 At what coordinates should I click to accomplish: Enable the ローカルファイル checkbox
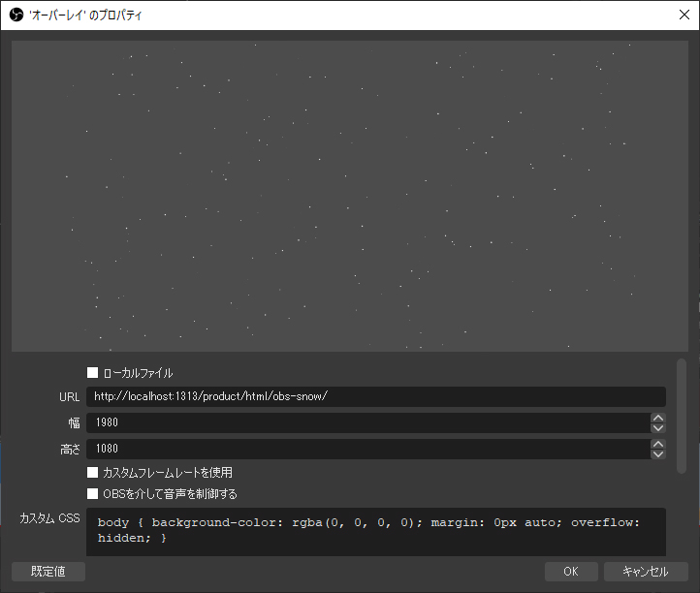[x=92, y=373]
